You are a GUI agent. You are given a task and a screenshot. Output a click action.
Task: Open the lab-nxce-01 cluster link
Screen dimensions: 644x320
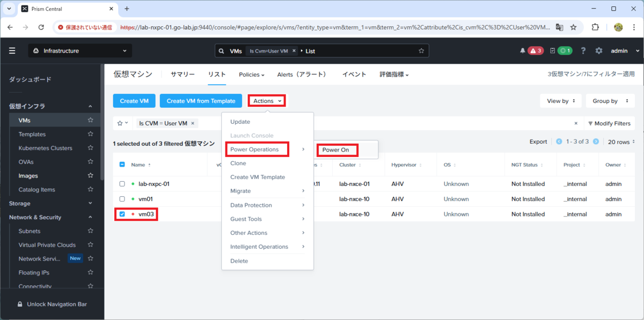point(354,184)
